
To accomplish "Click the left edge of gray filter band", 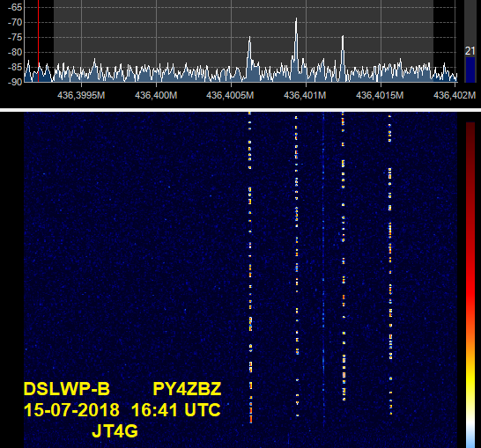I will [x=54, y=40].
